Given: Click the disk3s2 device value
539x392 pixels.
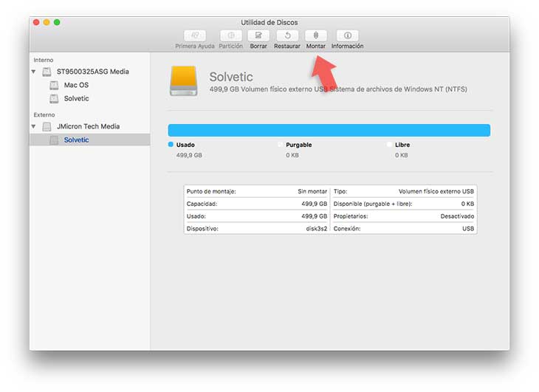Looking at the screenshot, I should coord(317,228).
